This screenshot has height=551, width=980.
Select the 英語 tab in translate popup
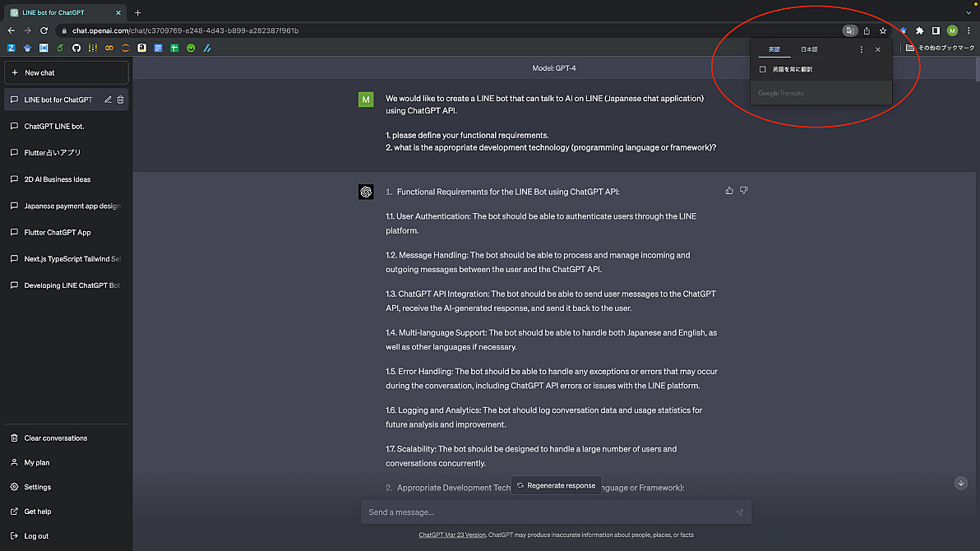(x=774, y=49)
